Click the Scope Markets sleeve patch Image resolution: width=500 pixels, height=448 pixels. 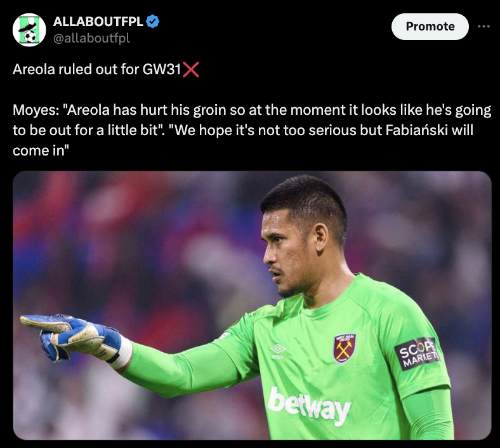point(416,353)
